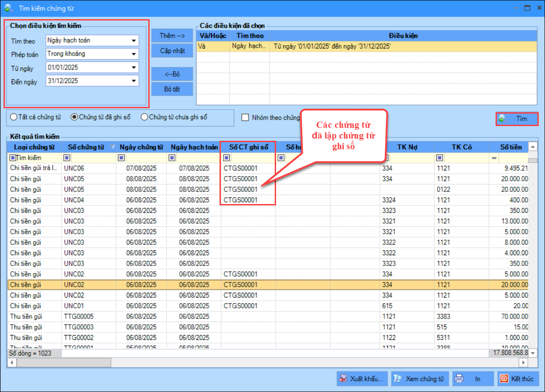Select the row with voucher UNC06

point(268,168)
